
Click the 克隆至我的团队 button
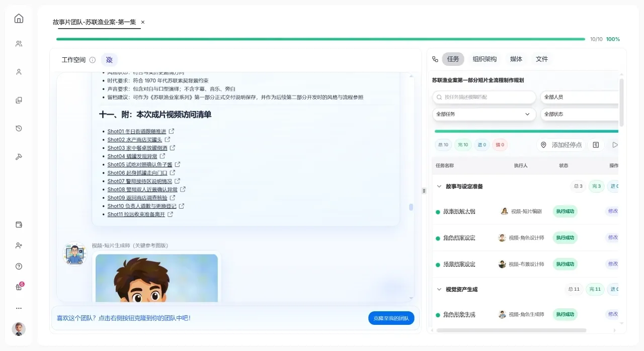[391, 318]
